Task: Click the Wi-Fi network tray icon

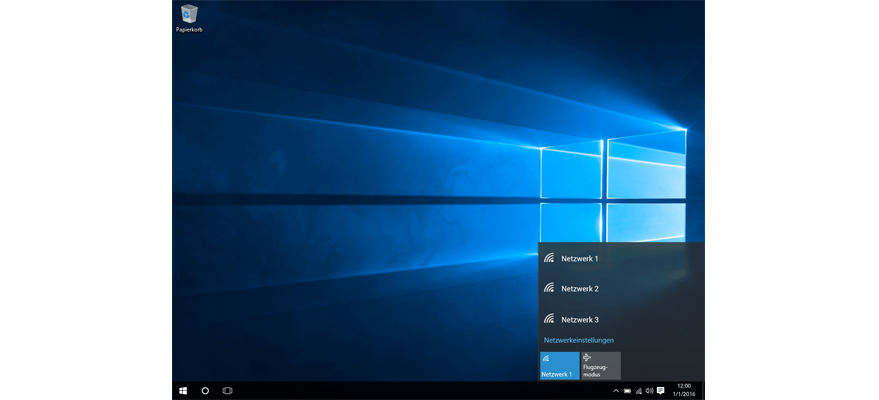Action: coord(638,390)
